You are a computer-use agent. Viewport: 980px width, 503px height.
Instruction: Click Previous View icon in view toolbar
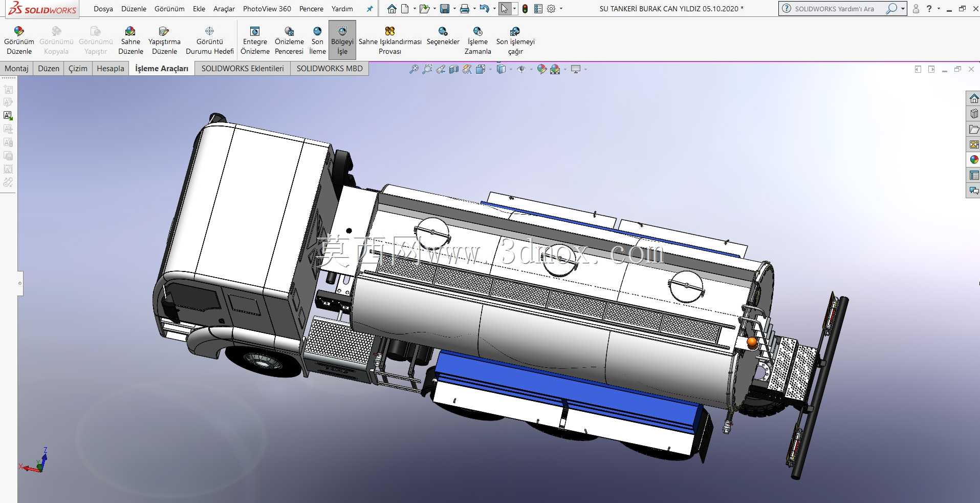tap(441, 69)
